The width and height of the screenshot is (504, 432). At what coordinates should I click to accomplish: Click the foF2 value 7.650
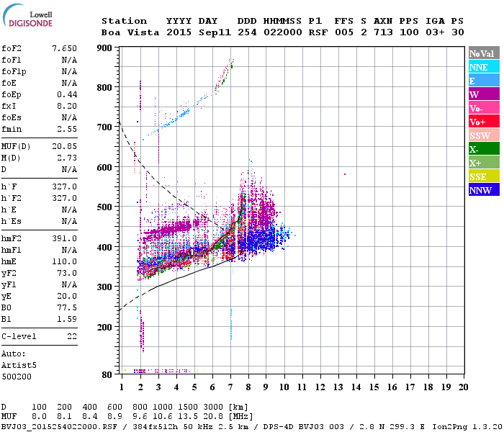point(64,48)
